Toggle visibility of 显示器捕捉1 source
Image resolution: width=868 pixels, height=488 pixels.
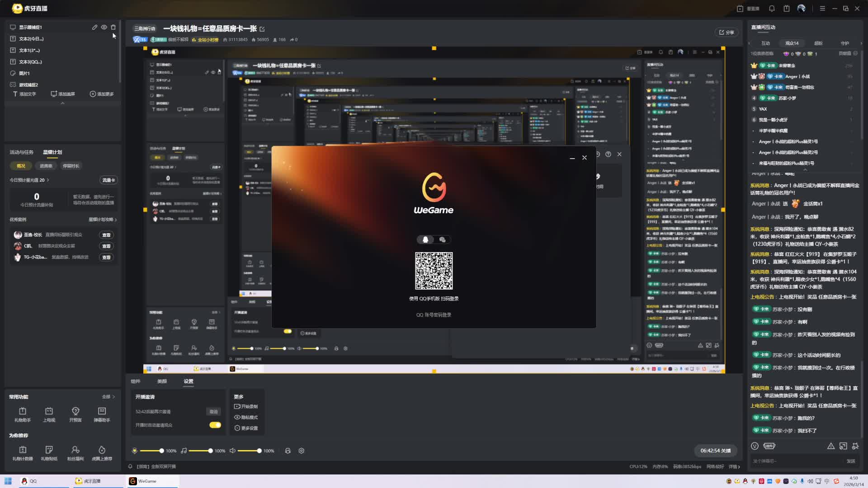point(104,27)
